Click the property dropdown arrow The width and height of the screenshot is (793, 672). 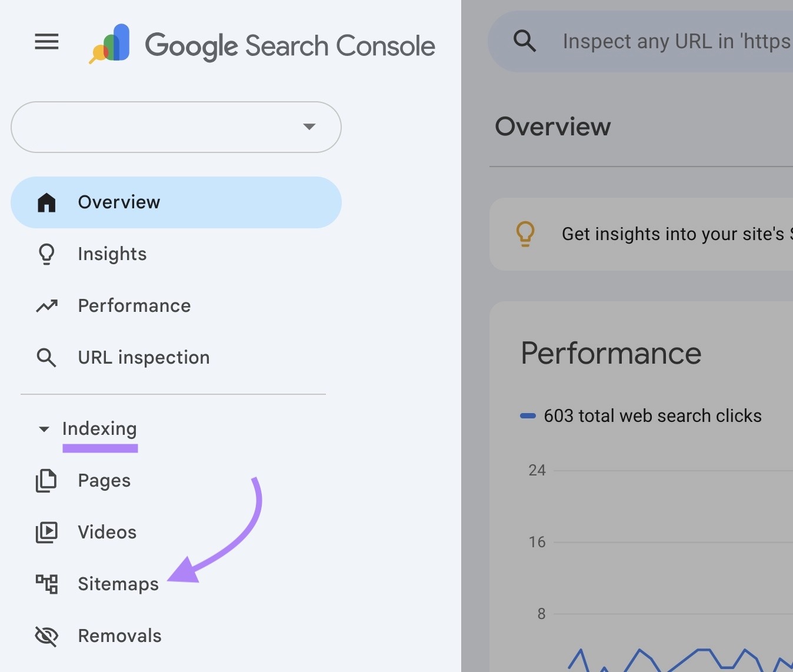pos(309,127)
